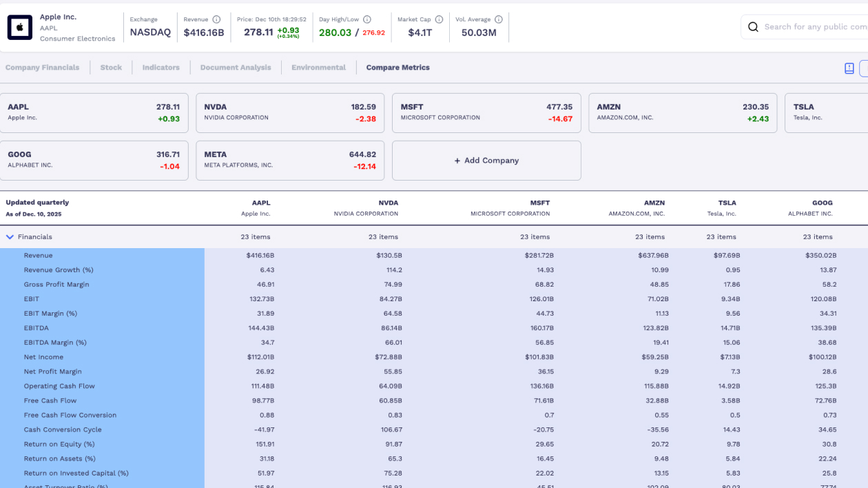
Task: Open the Indicators tab
Action: point(161,68)
